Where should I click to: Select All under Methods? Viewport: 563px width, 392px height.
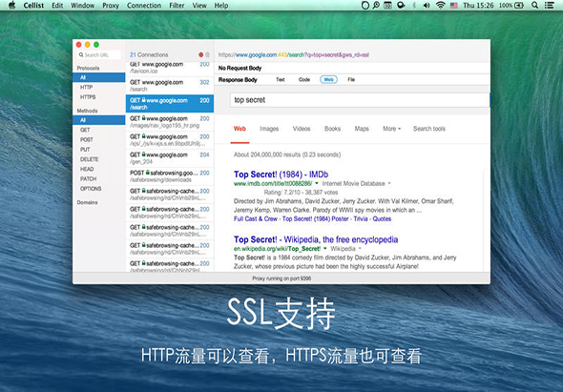(x=98, y=120)
